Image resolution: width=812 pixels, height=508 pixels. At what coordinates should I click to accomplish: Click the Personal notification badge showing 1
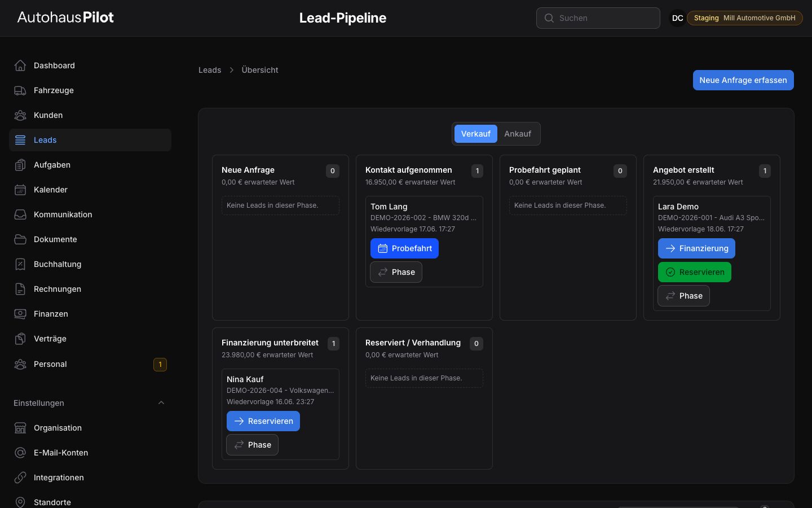[160, 365]
